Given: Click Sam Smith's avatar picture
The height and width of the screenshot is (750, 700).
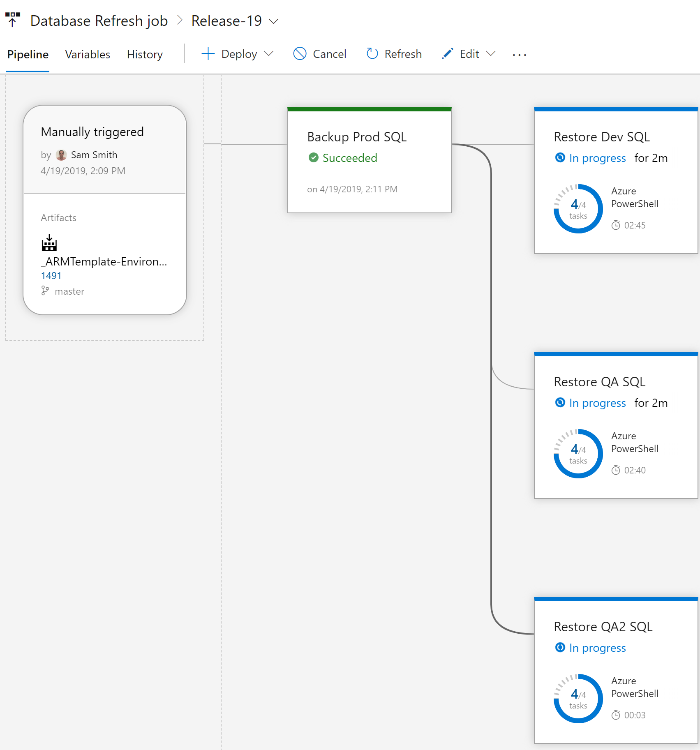Looking at the screenshot, I should tap(61, 155).
